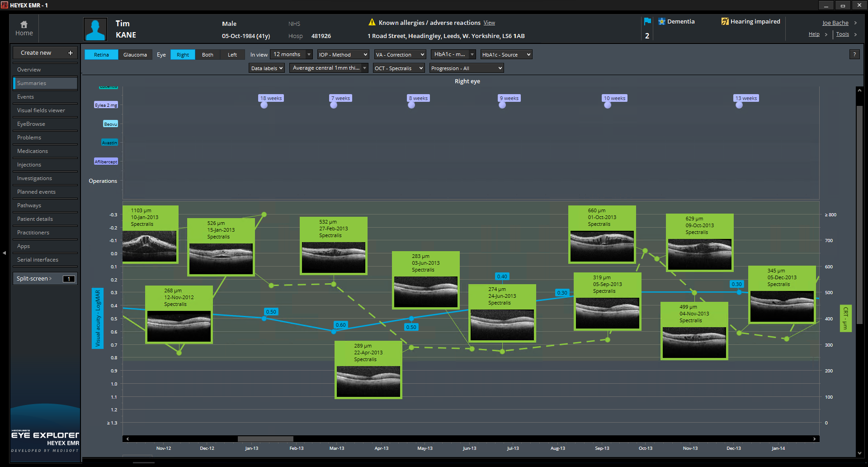Expand the Data labels dropdown
The width and height of the screenshot is (868, 467).
pos(267,68)
